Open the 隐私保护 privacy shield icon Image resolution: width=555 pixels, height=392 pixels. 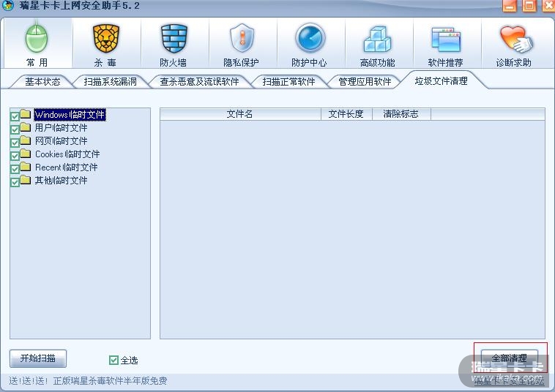[242, 43]
